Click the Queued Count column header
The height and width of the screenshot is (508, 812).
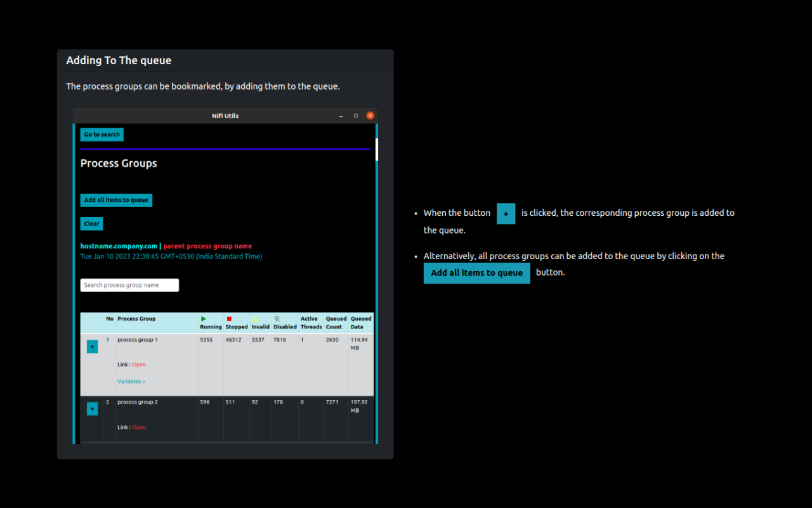pyautogui.click(x=336, y=323)
